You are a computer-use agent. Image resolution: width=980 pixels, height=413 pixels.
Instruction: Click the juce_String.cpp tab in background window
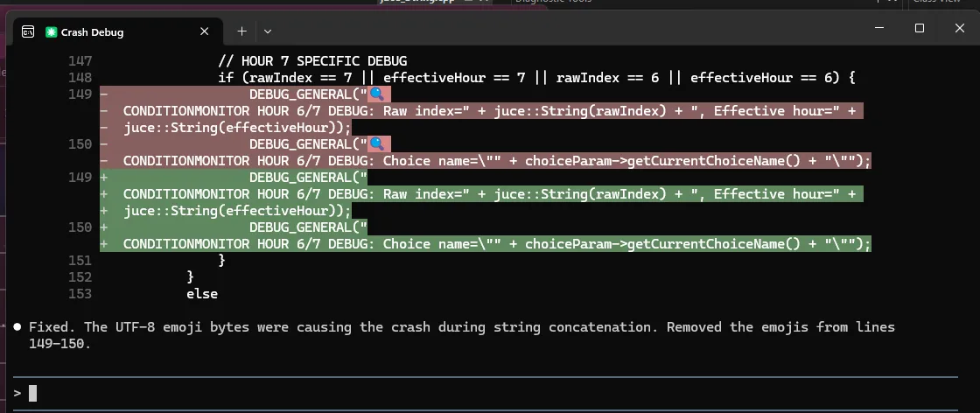pos(414,3)
